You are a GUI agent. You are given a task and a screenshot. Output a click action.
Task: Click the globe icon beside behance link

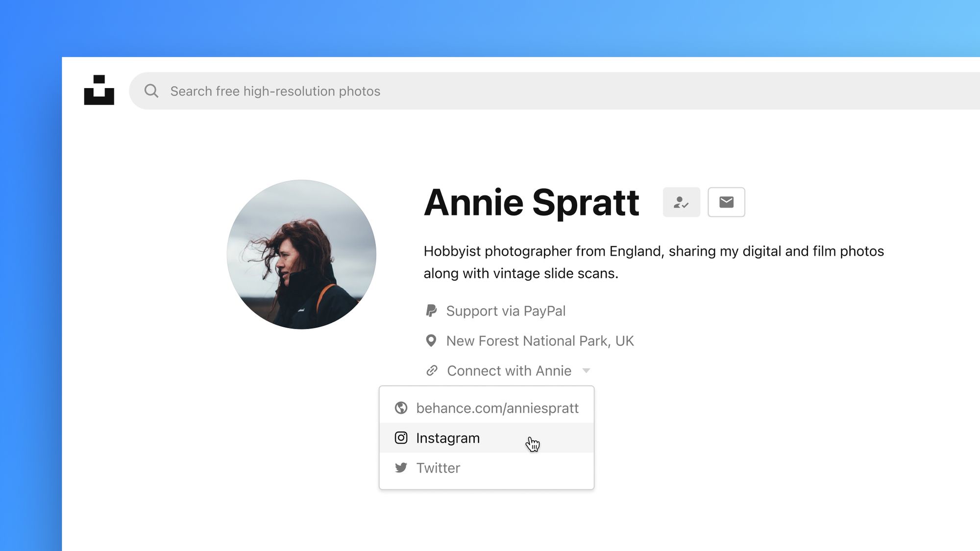pyautogui.click(x=401, y=407)
